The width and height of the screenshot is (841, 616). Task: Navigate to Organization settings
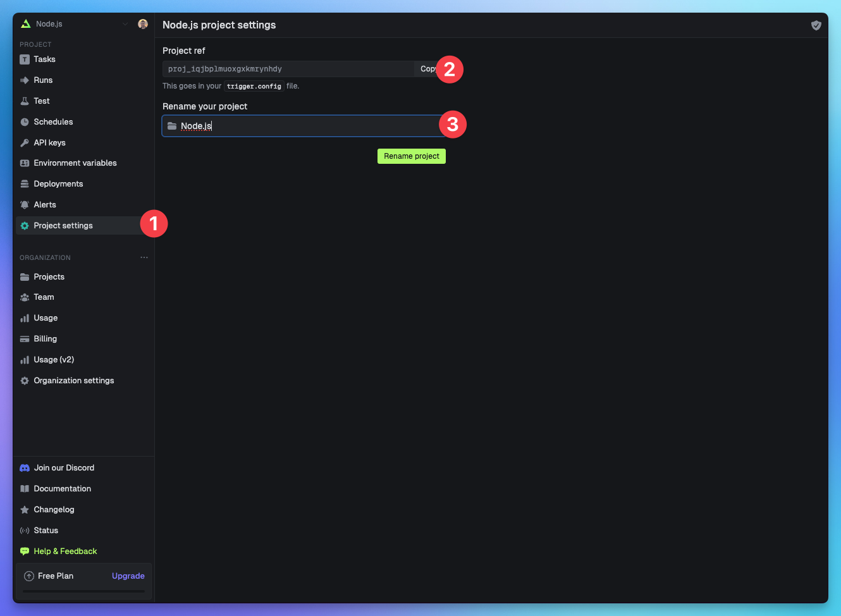pos(74,380)
